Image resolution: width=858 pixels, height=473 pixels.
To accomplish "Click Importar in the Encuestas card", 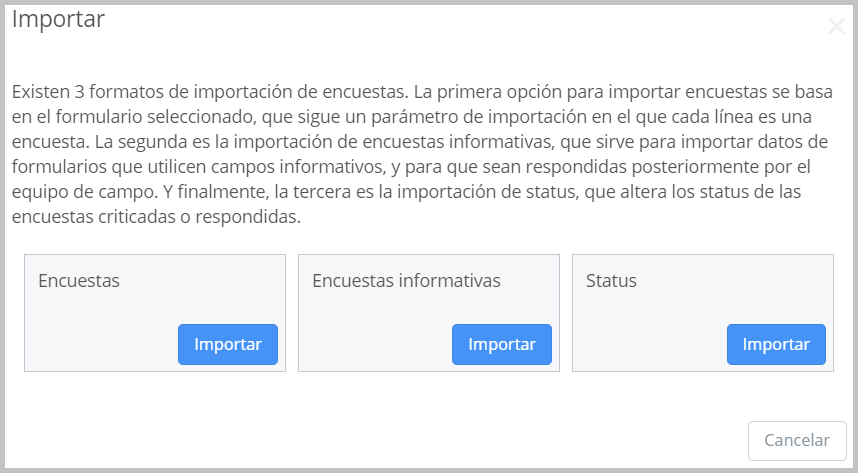I will click(228, 344).
